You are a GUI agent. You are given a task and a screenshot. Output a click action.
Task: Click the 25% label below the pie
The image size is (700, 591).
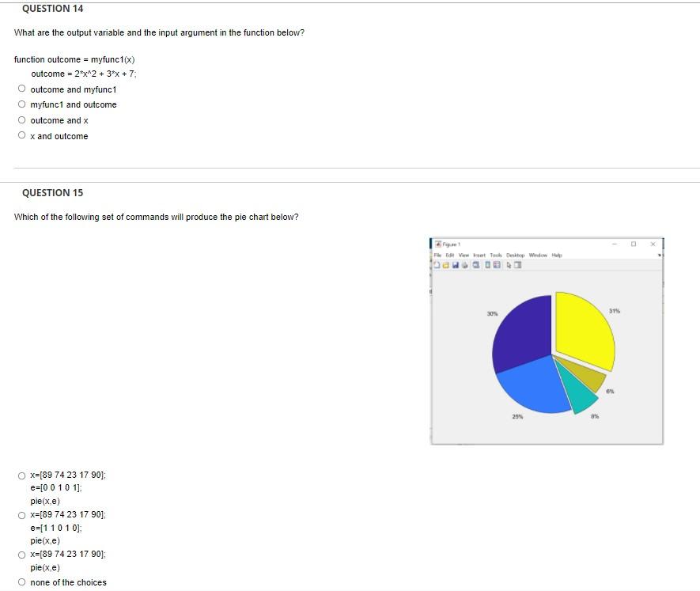[x=517, y=417]
